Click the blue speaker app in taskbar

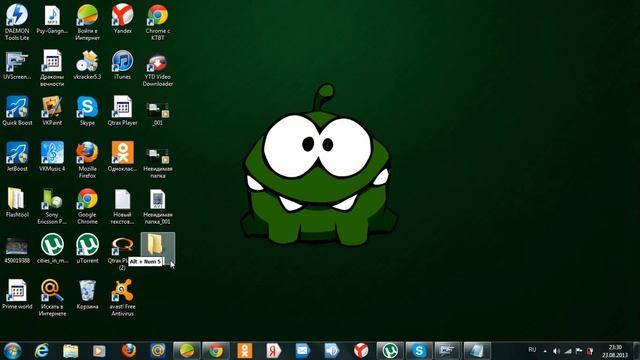pos(332,351)
